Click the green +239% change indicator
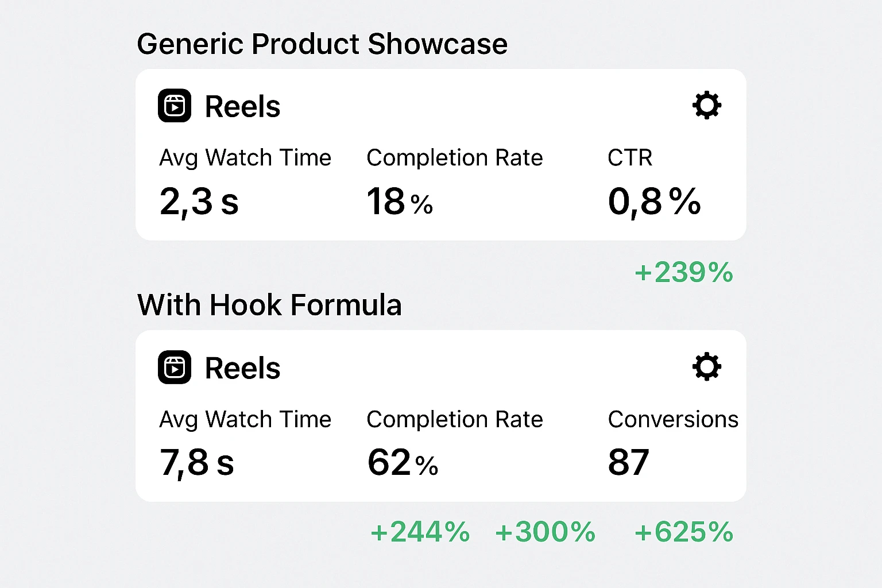 [x=683, y=272]
